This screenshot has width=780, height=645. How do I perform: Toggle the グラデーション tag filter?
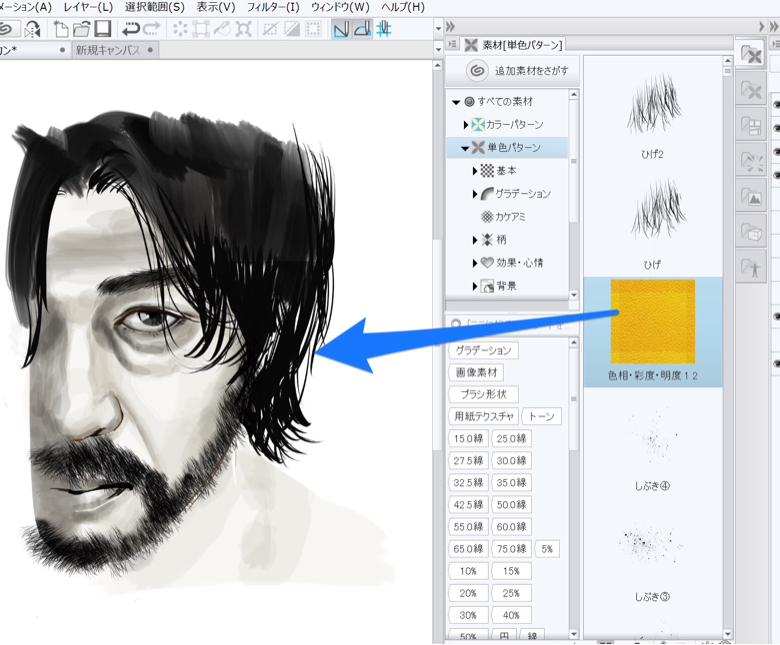point(484,350)
